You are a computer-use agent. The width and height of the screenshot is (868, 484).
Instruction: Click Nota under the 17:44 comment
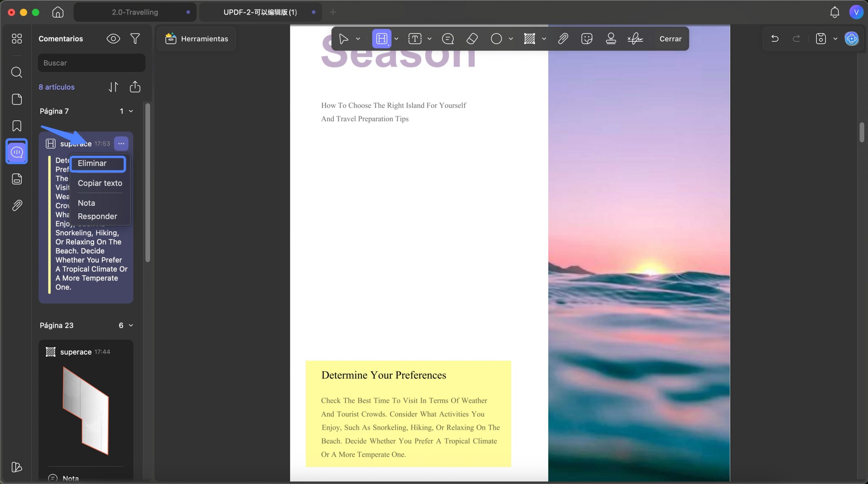[71, 479]
